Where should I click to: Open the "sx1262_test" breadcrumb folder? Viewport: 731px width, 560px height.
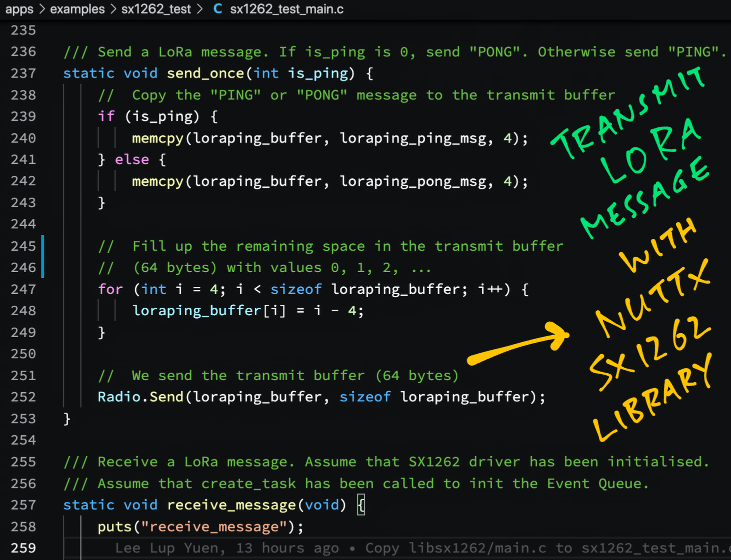[x=156, y=9]
